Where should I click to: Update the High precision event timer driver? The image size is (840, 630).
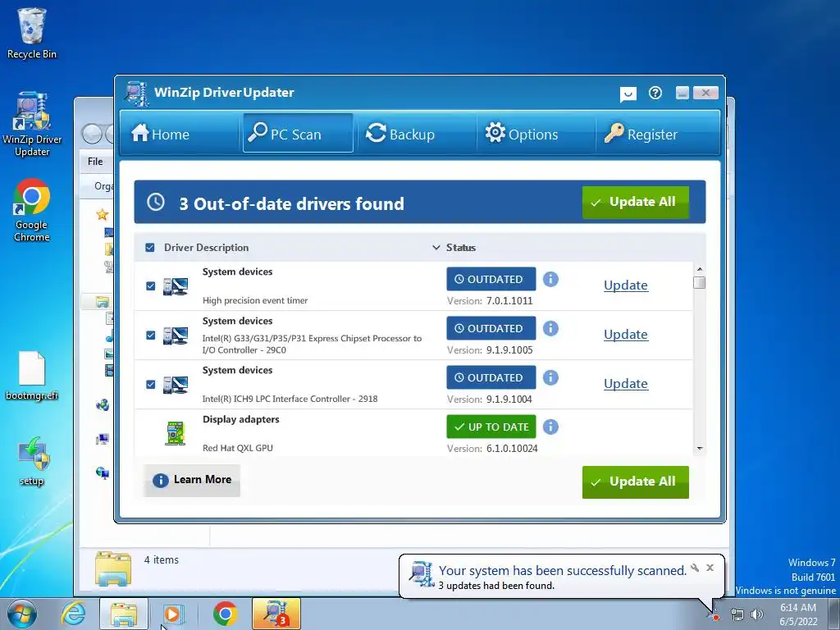tap(626, 285)
